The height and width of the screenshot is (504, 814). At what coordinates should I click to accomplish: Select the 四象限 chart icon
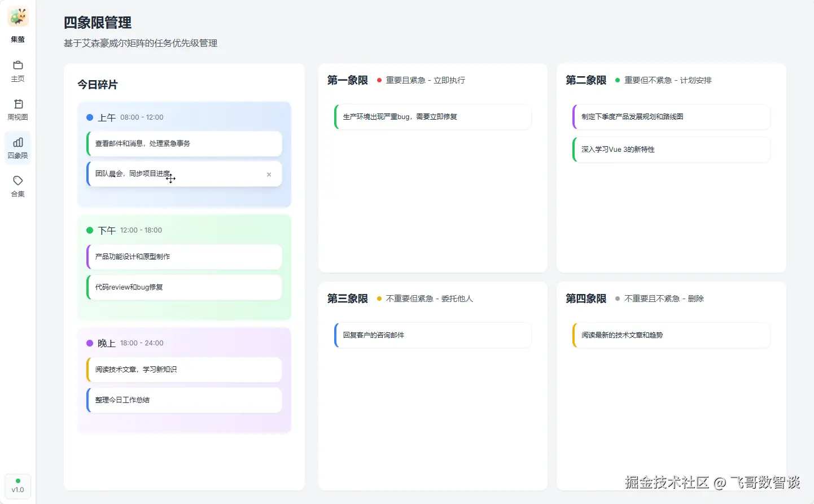coord(18,142)
